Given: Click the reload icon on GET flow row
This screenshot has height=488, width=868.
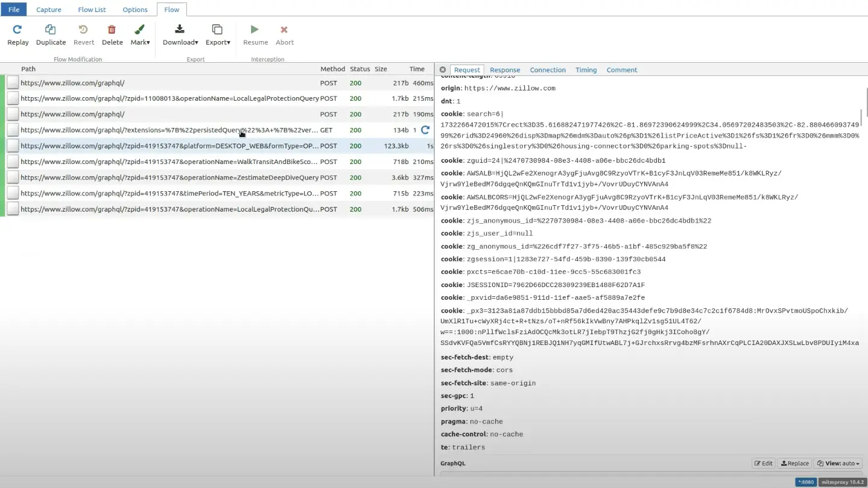Looking at the screenshot, I should pos(425,130).
